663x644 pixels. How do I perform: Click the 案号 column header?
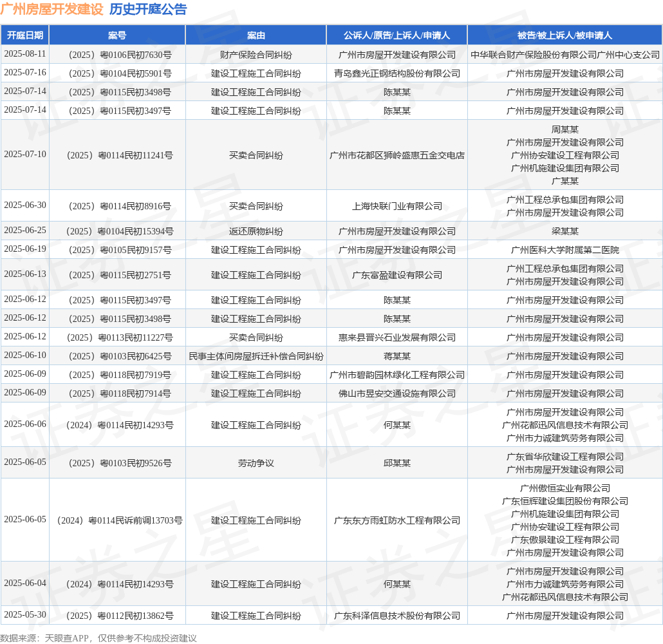click(117, 35)
